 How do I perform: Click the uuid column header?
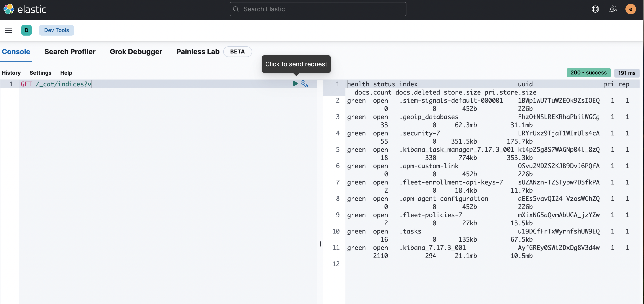tap(525, 84)
